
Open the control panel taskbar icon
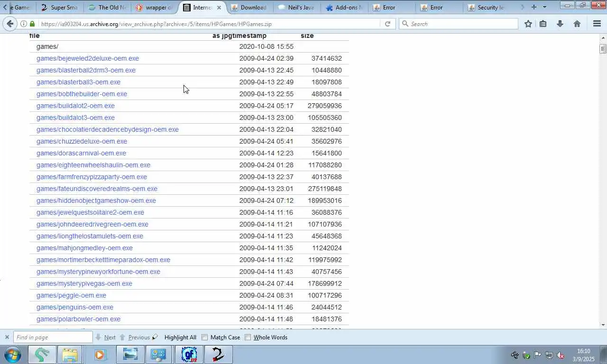pyautogui.click(x=158, y=355)
